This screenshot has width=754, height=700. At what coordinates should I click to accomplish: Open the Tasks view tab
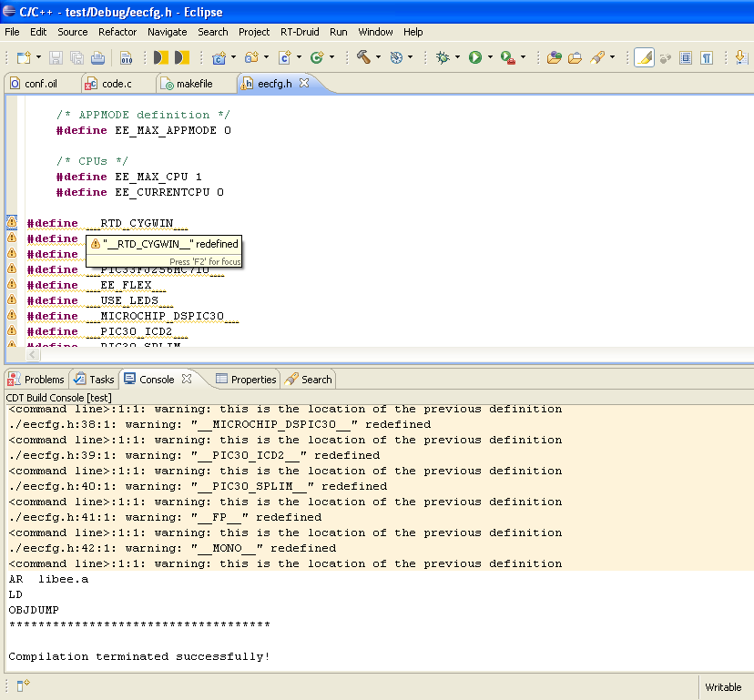tap(95, 380)
